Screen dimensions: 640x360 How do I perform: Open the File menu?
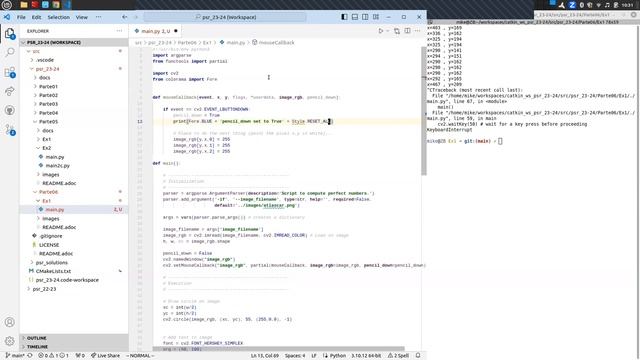click(x=21, y=17)
